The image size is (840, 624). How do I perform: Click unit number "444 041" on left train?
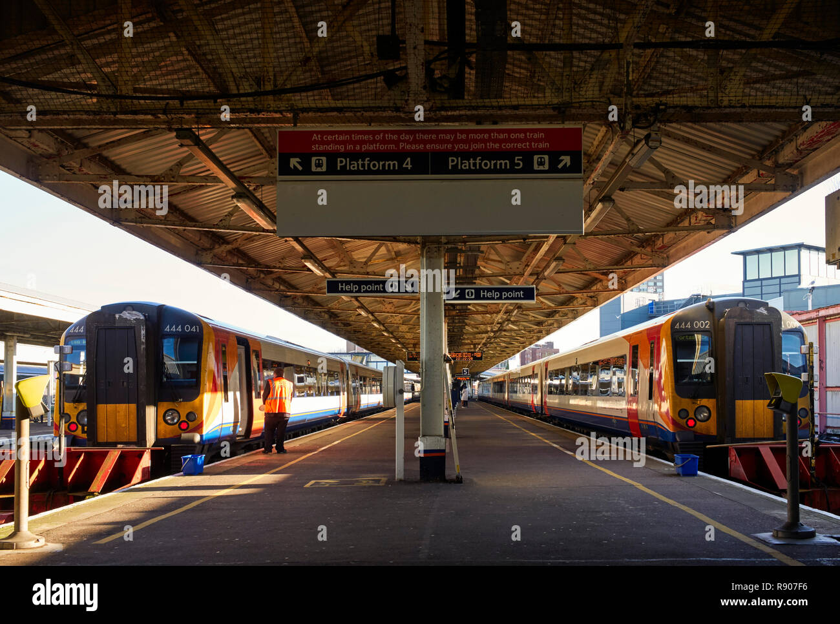(182, 329)
